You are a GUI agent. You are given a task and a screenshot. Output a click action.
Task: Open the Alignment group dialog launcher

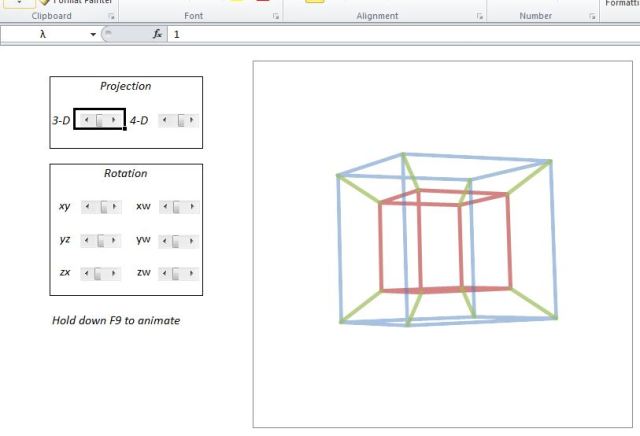coord(479,18)
